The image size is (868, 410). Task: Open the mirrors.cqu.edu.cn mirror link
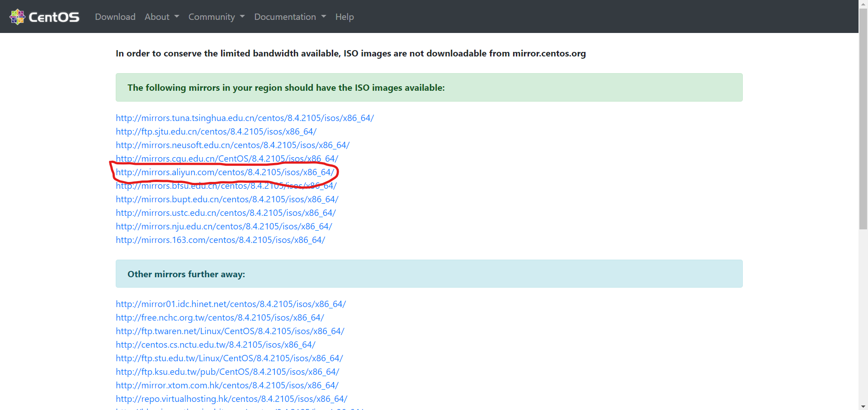click(227, 158)
